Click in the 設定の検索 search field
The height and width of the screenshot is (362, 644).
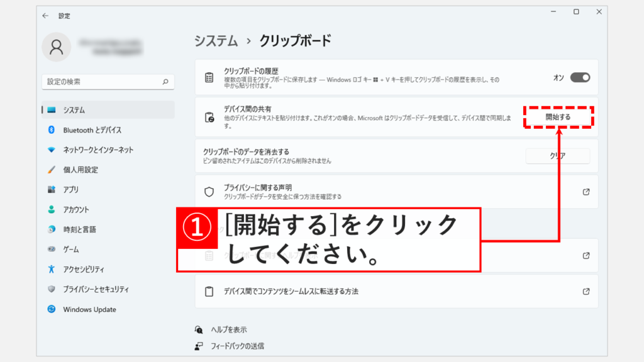[x=101, y=82]
